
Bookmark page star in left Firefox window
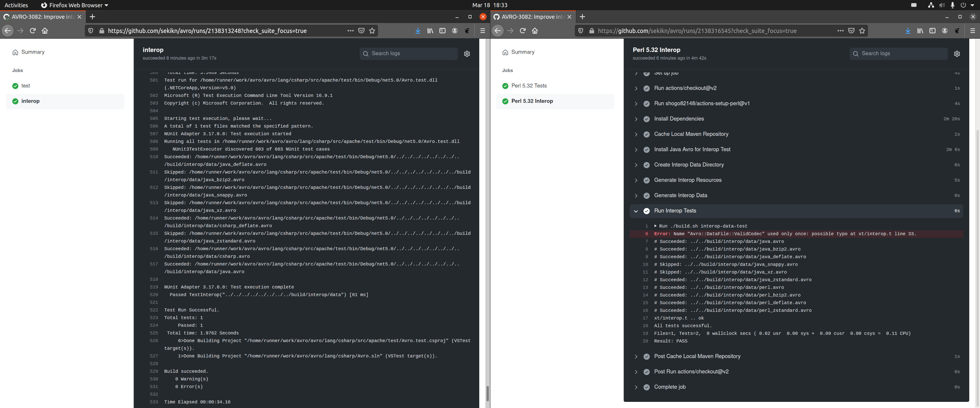tap(372, 31)
